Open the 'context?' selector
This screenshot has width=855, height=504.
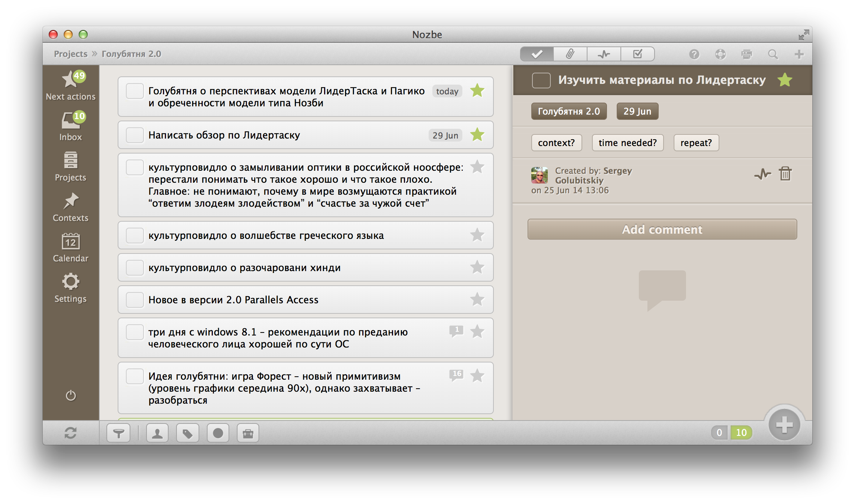pos(556,143)
